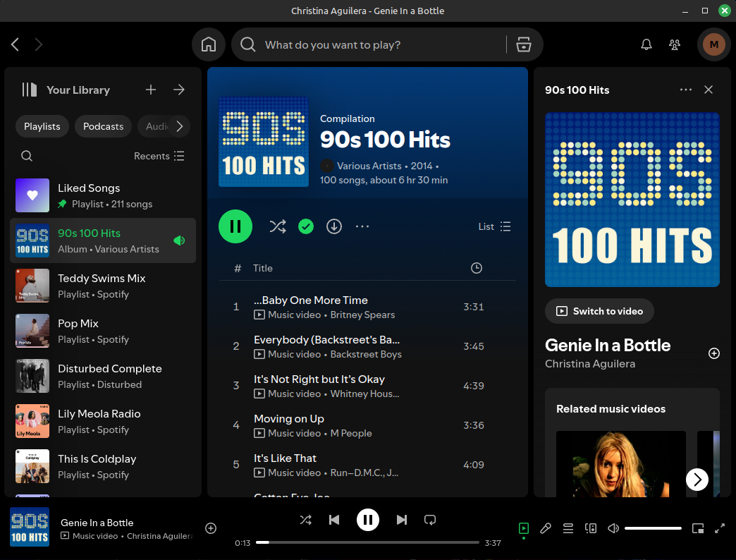Click the Various Artists link
Viewport: 736px width, 560px height.
pos(369,166)
